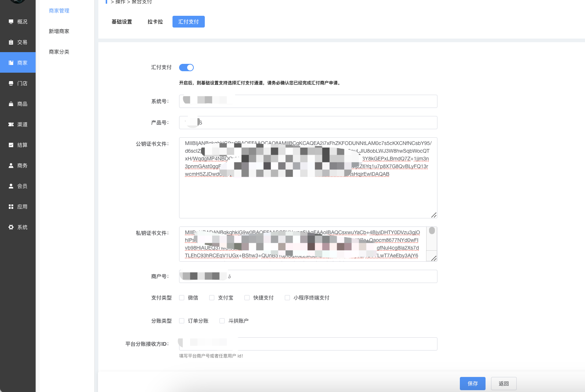Open the 应用 apps grid icon
The height and width of the screenshot is (392, 585).
click(11, 207)
